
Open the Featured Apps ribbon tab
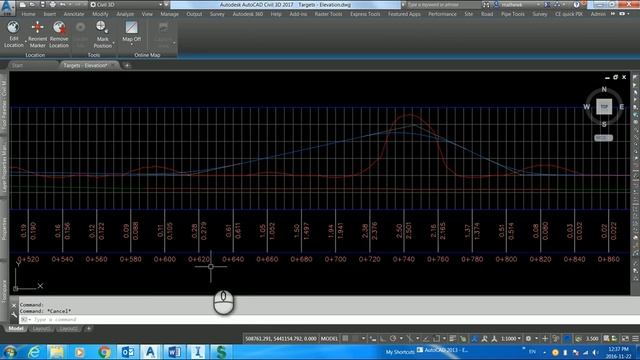[x=404, y=14]
